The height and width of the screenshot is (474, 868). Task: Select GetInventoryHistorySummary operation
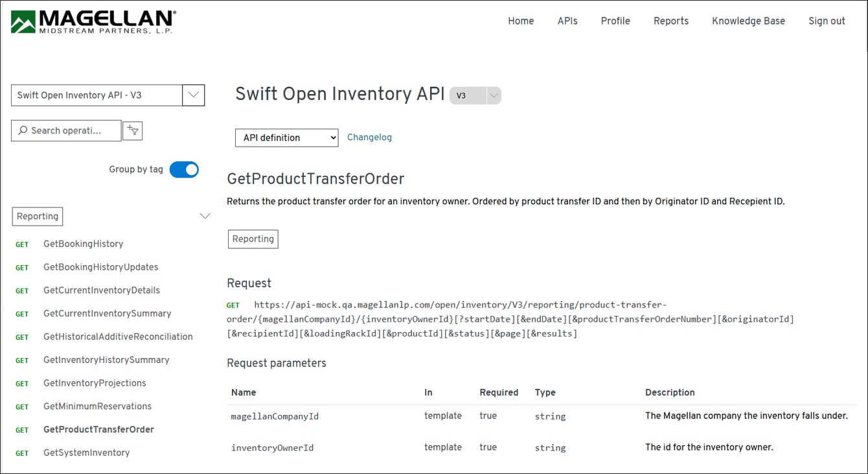(x=106, y=360)
